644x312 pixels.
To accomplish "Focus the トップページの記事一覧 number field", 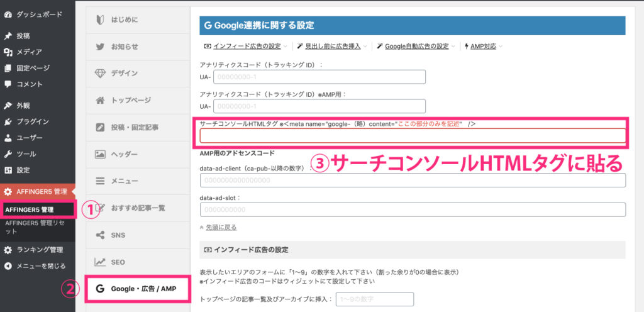I will click(375, 299).
